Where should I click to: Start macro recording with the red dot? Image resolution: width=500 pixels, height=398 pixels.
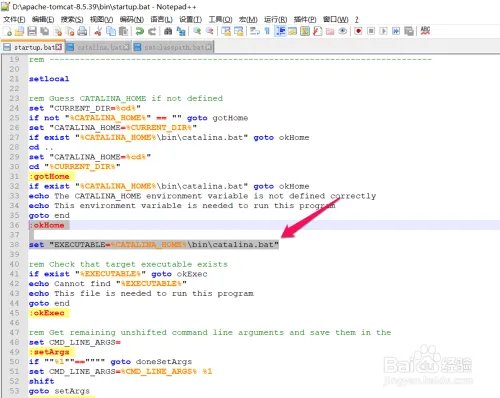tap(358, 31)
